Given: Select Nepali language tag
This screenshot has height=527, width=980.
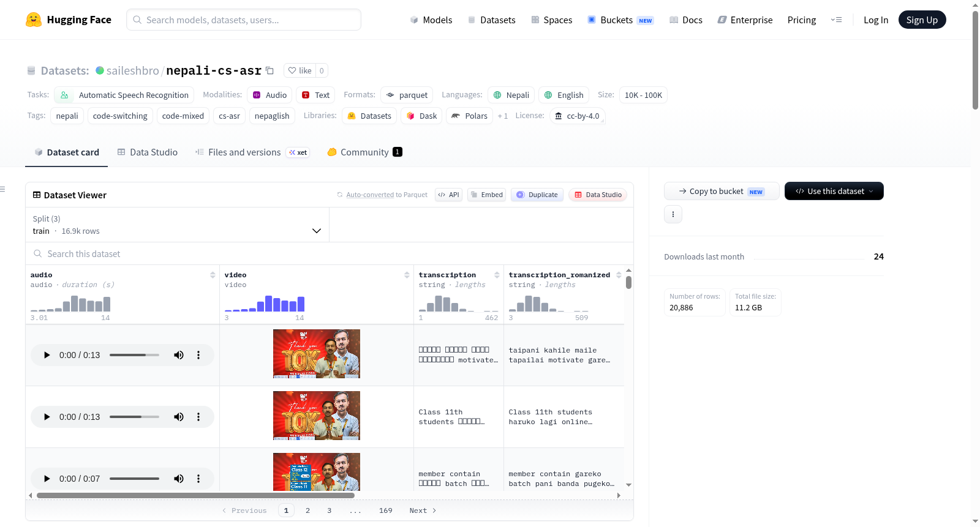Looking at the screenshot, I should click(511, 95).
